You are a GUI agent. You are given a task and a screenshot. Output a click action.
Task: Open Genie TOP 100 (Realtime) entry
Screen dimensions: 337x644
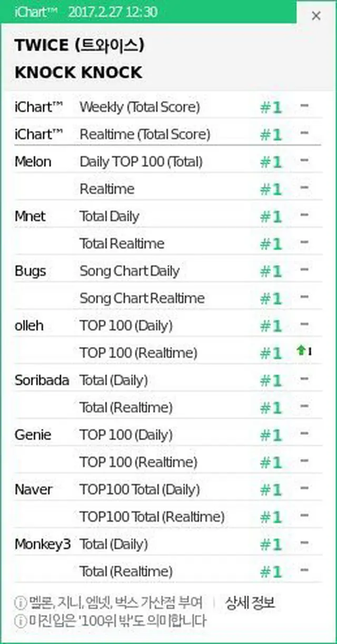coord(167,462)
